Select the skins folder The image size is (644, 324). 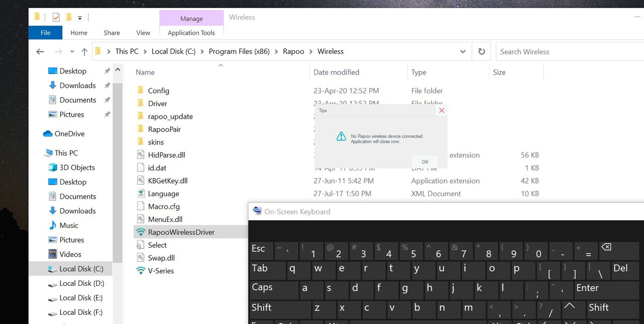click(156, 142)
